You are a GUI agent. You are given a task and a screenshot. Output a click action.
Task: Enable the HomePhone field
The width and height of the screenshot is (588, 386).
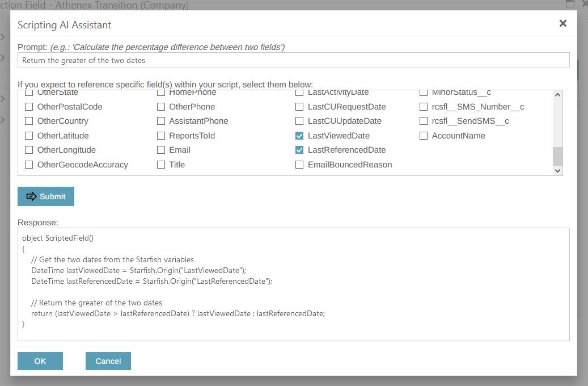tap(161, 92)
